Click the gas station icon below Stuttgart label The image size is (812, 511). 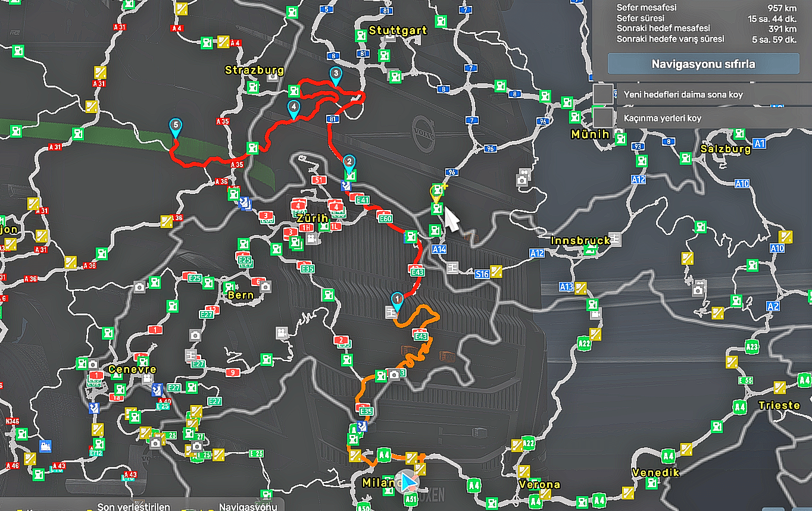[385, 55]
